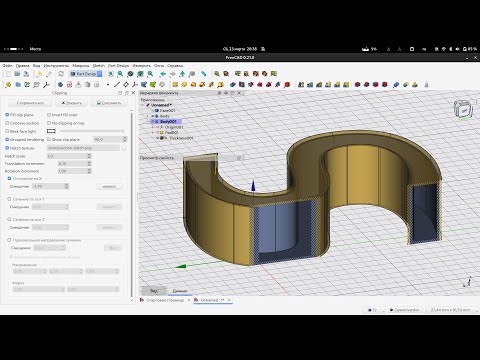Click the Mirrored tool icon

(301, 85)
